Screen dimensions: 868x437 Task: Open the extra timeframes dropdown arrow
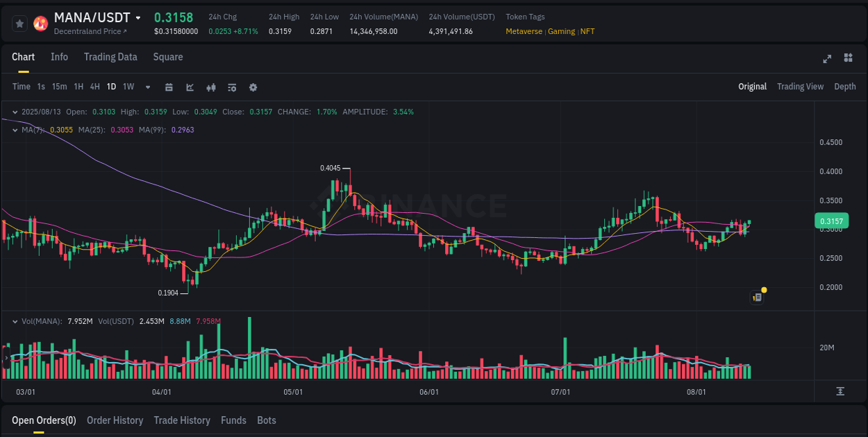pos(147,87)
